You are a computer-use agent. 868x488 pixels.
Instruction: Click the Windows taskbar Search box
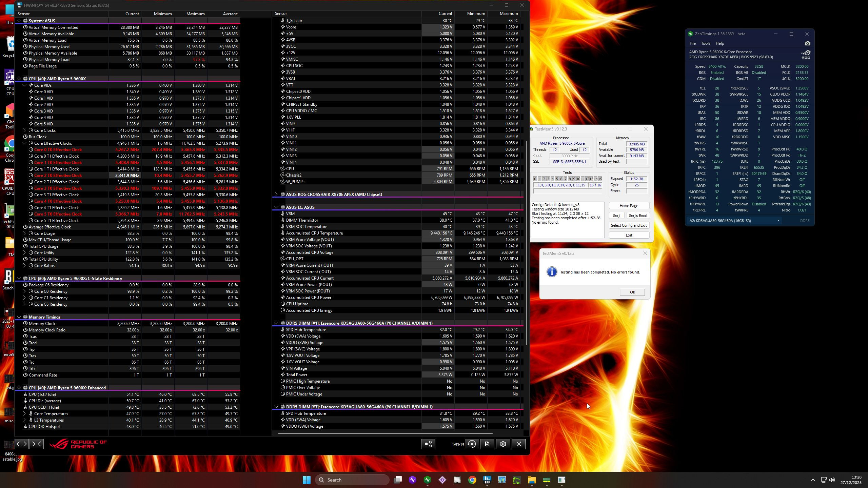click(352, 480)
